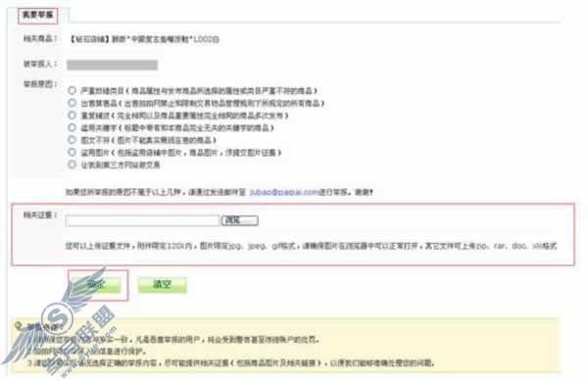Screen dimensions: 588x380
Task: Select the 严重错放类目 report reason
Action: tap(72, 91)
